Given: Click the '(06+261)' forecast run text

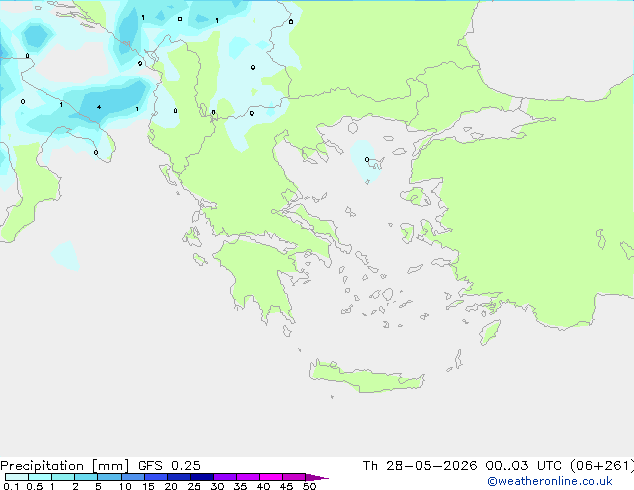Looking at the screenshot, I should [602, 466].
